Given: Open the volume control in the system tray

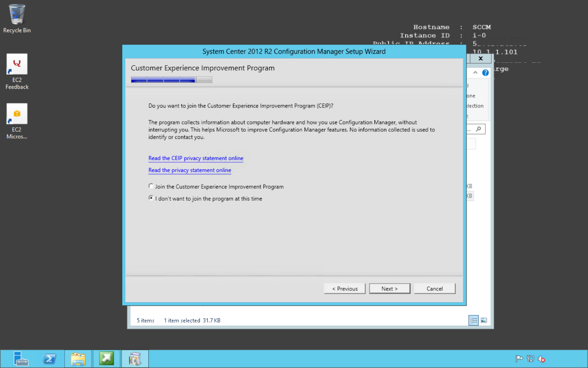Looking at the screenshot, I should pyautogui.click(x=541, y=359).
